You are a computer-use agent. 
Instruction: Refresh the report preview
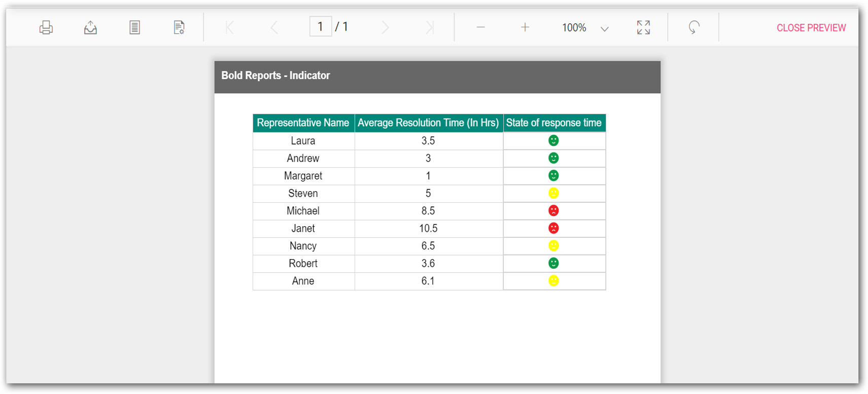694,27
